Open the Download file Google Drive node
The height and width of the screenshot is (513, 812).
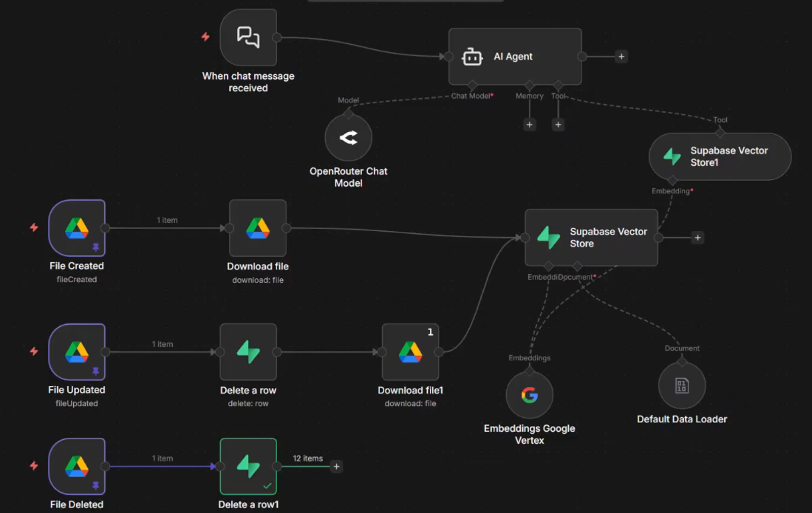click(x=258, y=228)
